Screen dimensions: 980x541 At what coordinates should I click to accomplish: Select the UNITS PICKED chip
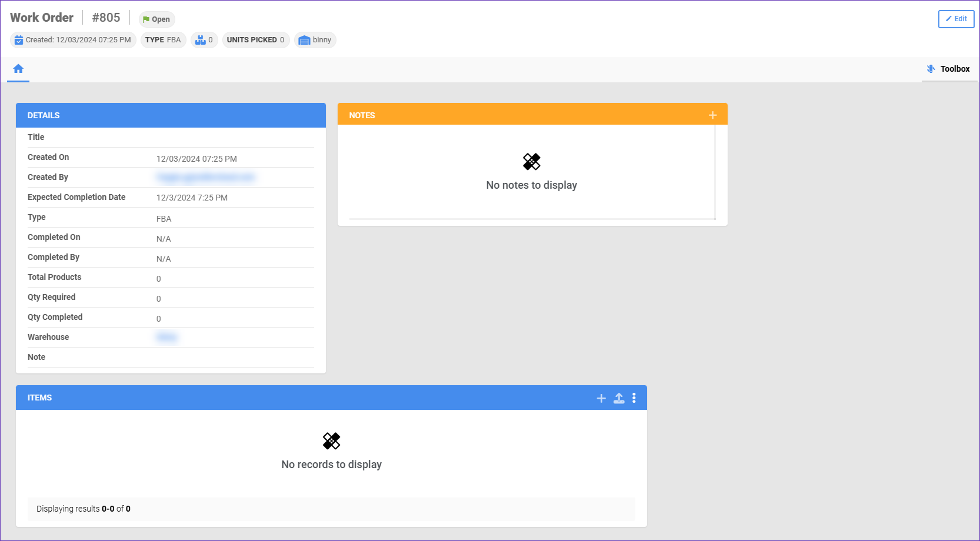click(255, 40)
